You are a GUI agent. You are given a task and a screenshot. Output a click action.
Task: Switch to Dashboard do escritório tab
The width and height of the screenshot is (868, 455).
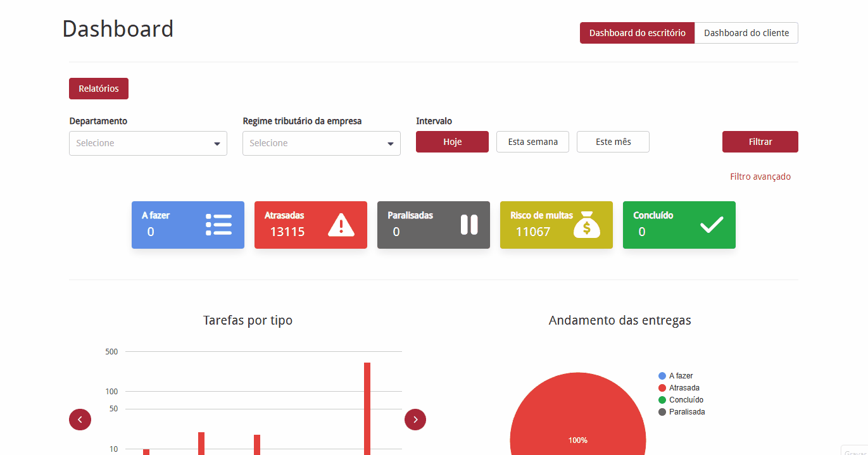point(637,33)
